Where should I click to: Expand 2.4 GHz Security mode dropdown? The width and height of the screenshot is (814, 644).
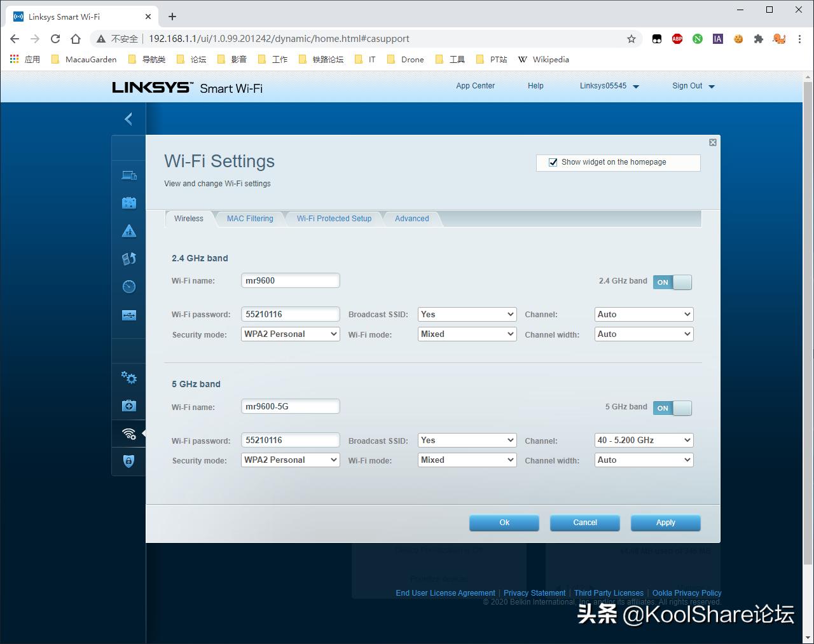point(291,334)
